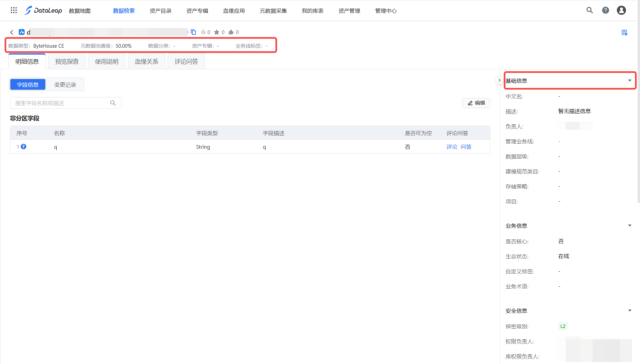Switch to 字段信息 segment
Screen dimensions: 640x364
pyautogui.click(x=28, y=85)
